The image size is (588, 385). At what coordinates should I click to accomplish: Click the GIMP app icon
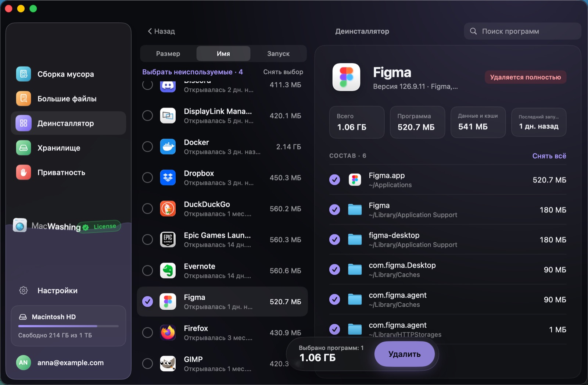[x=168, y=364]
